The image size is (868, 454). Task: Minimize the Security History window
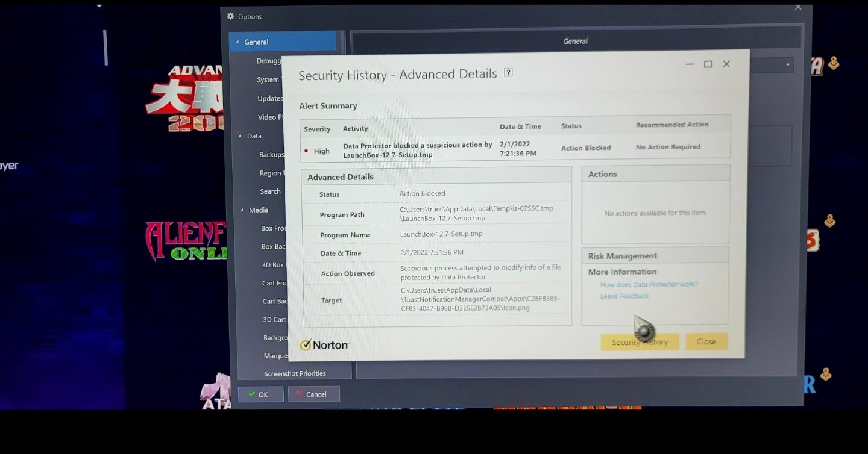(690, 64)
